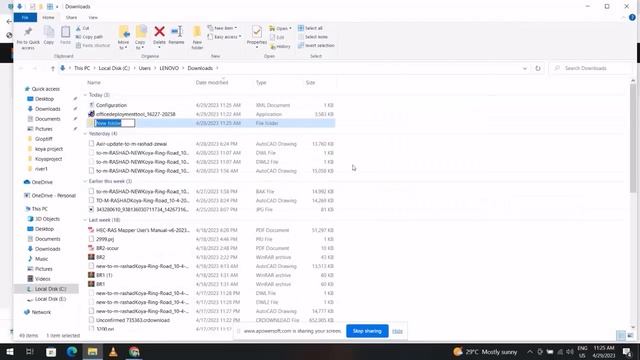Switch to large icons view toggle

coord(631,336)
